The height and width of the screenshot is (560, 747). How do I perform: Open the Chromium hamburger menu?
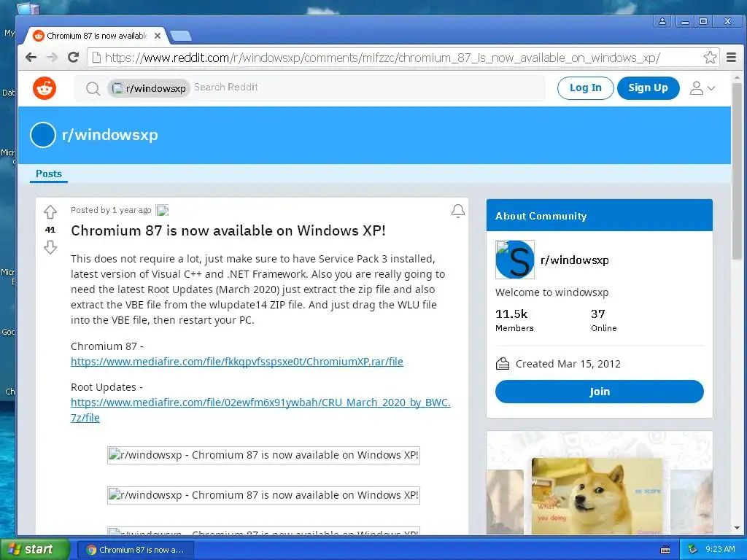pyautogui.click(x=731, y=58)
